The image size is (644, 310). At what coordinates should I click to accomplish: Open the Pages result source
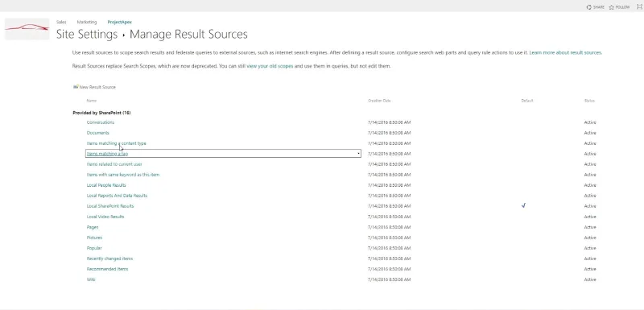93,227
